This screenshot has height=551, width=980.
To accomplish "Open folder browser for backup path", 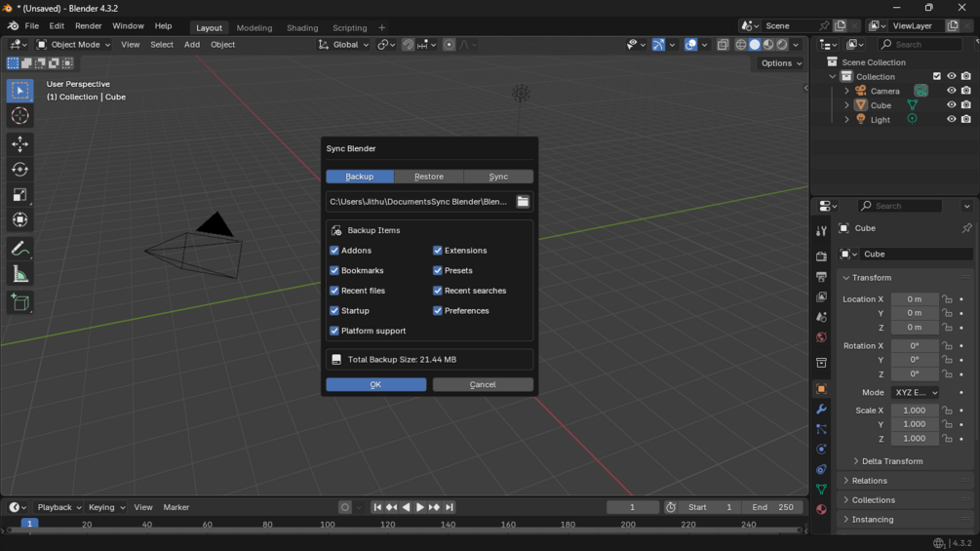I will point(523,202).
